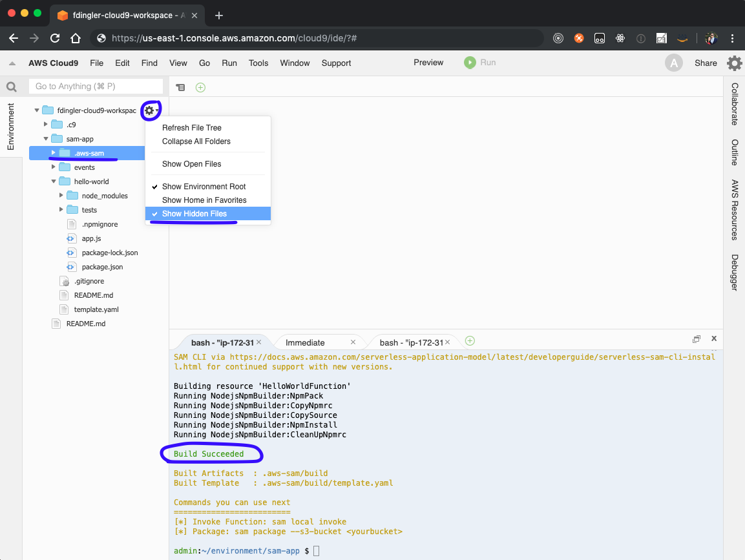The width and height of the screenshot is (745, 560).
Task: Open the file tree settings gear
Action: pos(150,110)
